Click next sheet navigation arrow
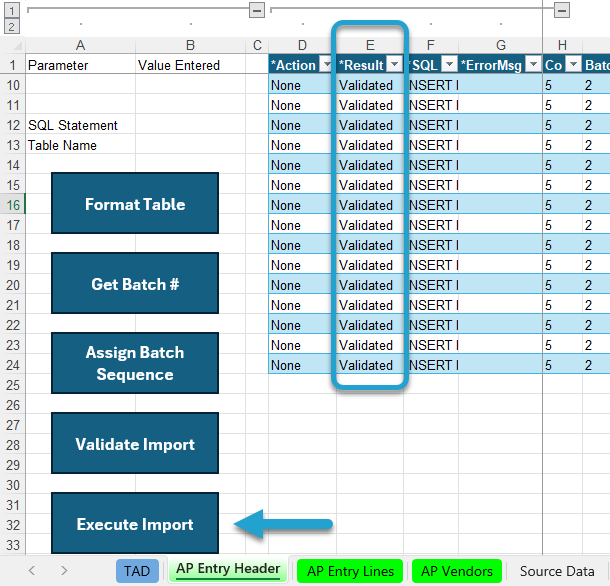 [64, 570]
